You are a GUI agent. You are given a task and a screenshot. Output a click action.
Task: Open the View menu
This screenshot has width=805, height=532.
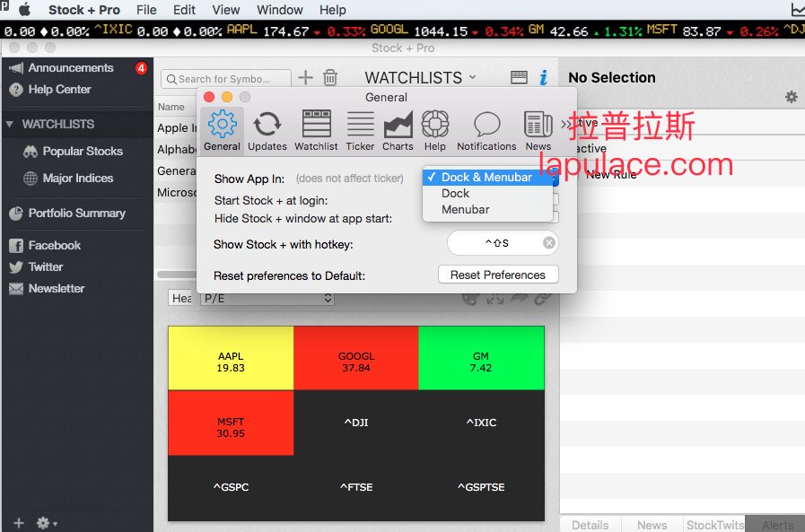(226, 10)
